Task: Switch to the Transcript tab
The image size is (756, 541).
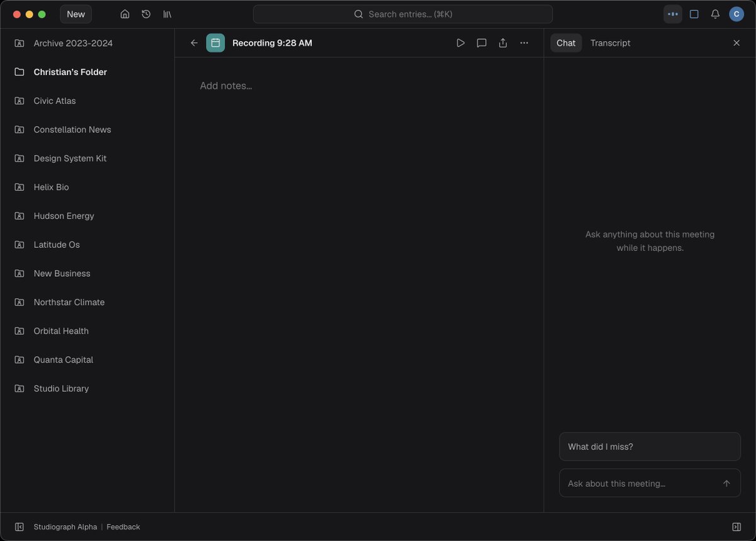Action: click(610, 43)
